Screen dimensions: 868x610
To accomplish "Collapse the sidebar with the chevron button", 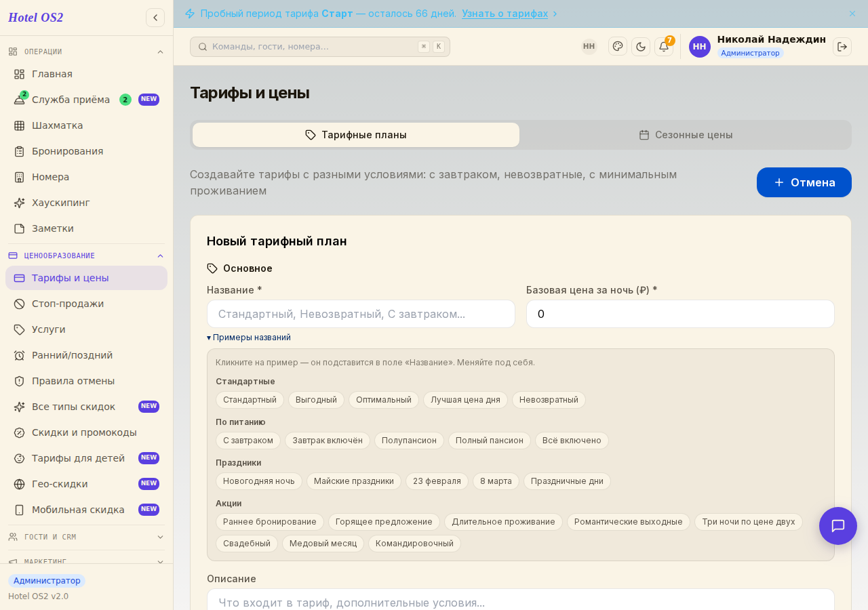I will tap(155, 18).
